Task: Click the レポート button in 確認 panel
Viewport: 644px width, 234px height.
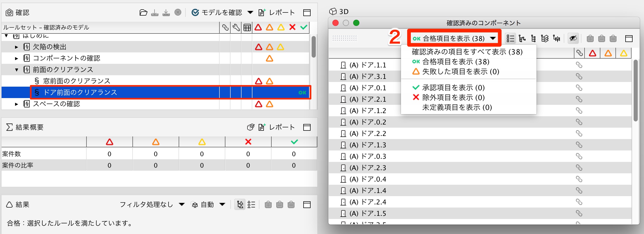Action: coord(277,12)
